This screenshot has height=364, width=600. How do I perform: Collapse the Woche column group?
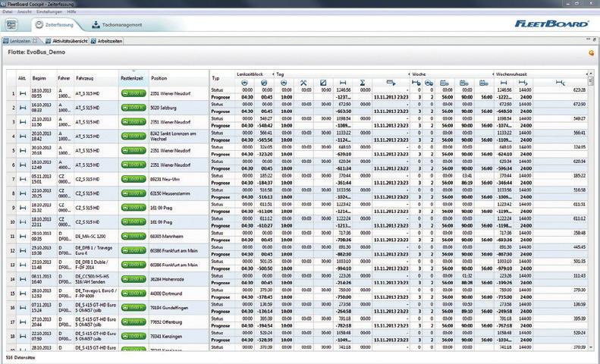493,74
